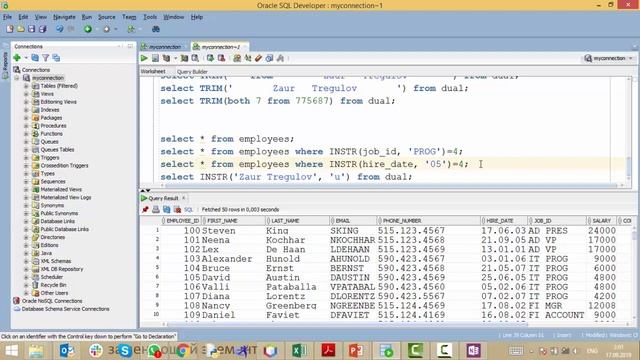The height and width of the screenshot is (360, 640).
Task: Click the Commit icon in worksheet toolbar
Action: 210,58
